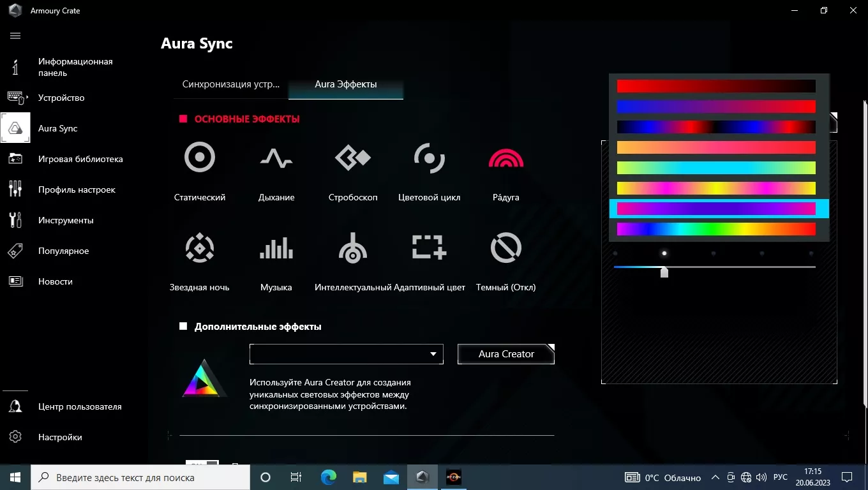Screen dimensions: 868x490
Task: Choose the blue-to-red gradient
Action: (716, 107)
